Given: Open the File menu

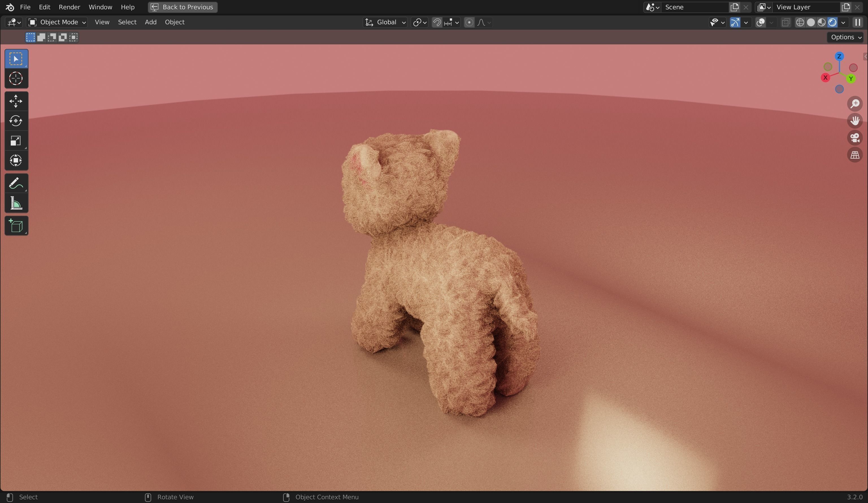Looking at the screenshot, I should tap(25, 7).
